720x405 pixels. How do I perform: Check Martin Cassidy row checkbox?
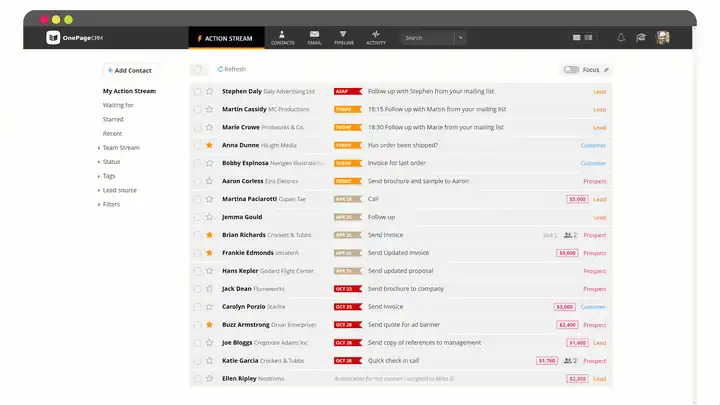coord(197,110)
